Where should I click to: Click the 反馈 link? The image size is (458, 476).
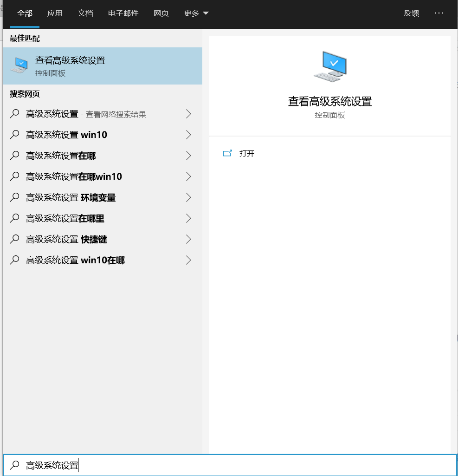coord(411,13)
